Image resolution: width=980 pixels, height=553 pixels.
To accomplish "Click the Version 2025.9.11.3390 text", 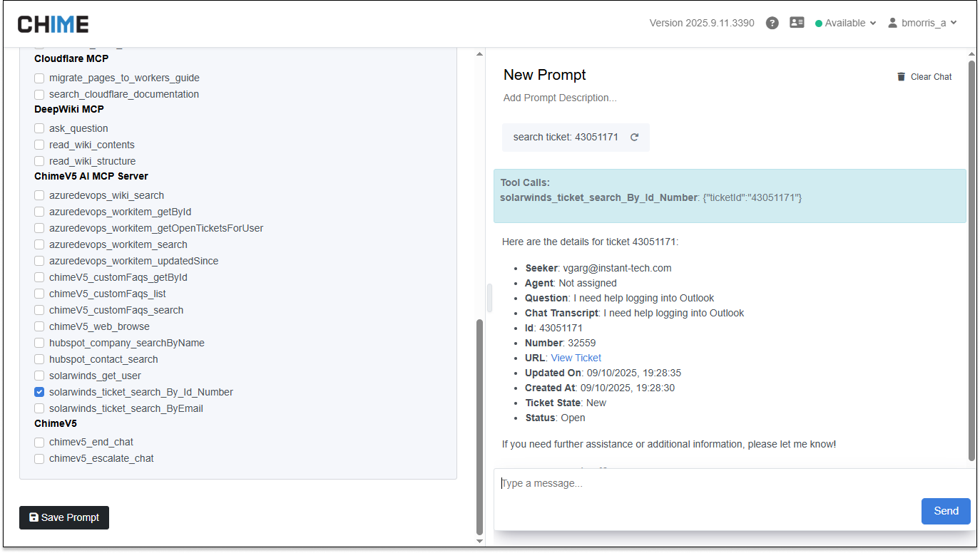I will [702, 23].
